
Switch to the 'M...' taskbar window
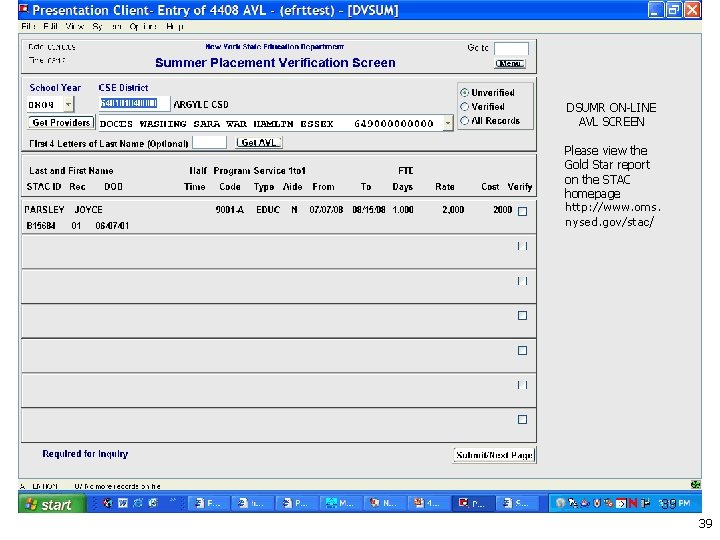click(340, 504)
